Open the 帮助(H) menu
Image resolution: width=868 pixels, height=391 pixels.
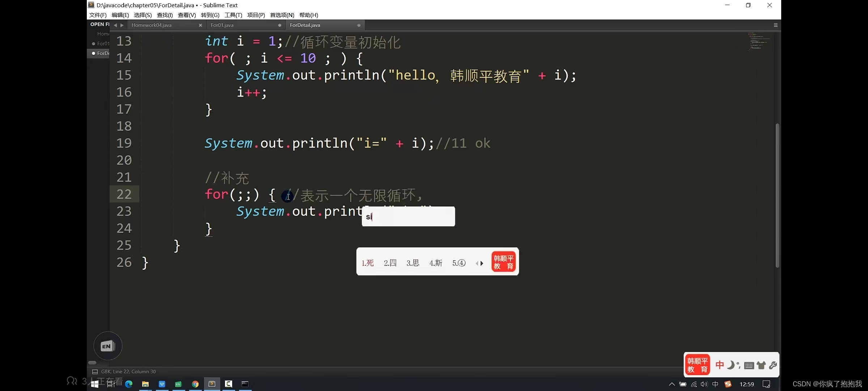click(309, 15)
